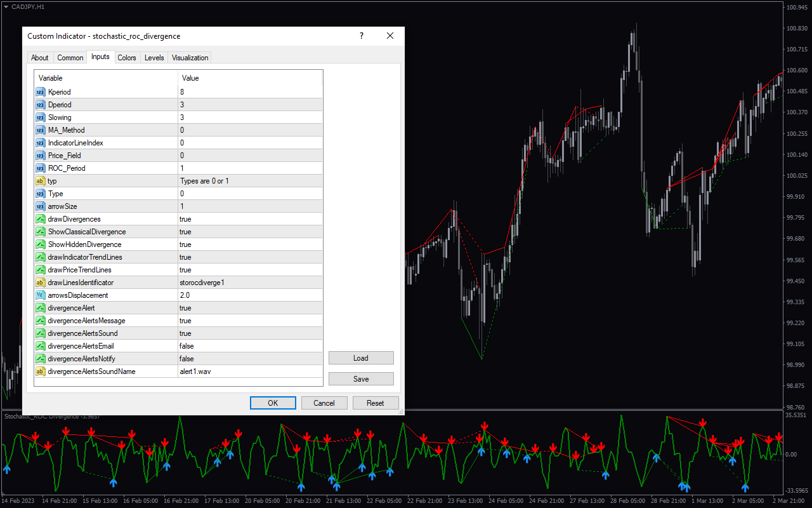Click the dialog help question mark
Viewport: 812px width, 508px height.
click(362, 36)
